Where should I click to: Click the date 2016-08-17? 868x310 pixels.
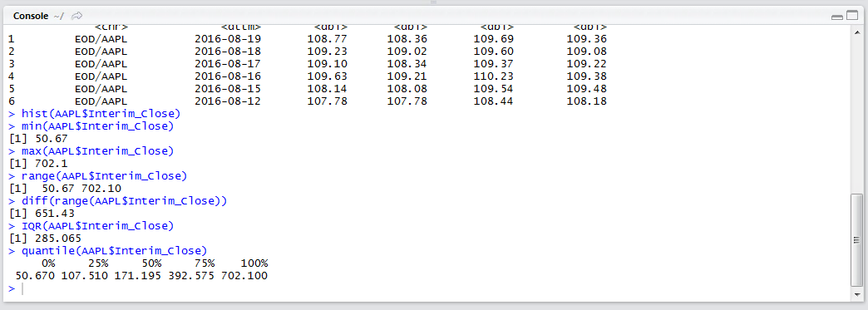pos(228,64)
